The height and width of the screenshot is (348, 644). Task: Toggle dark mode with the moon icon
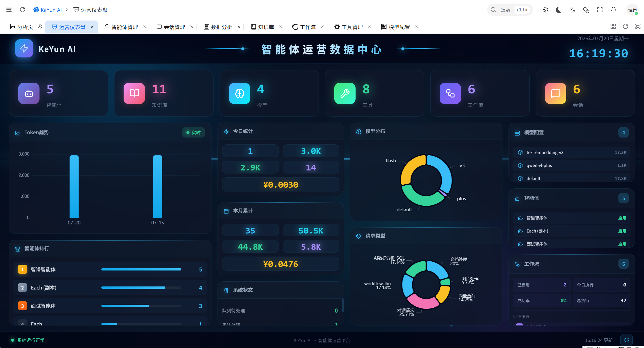[559, 10]
